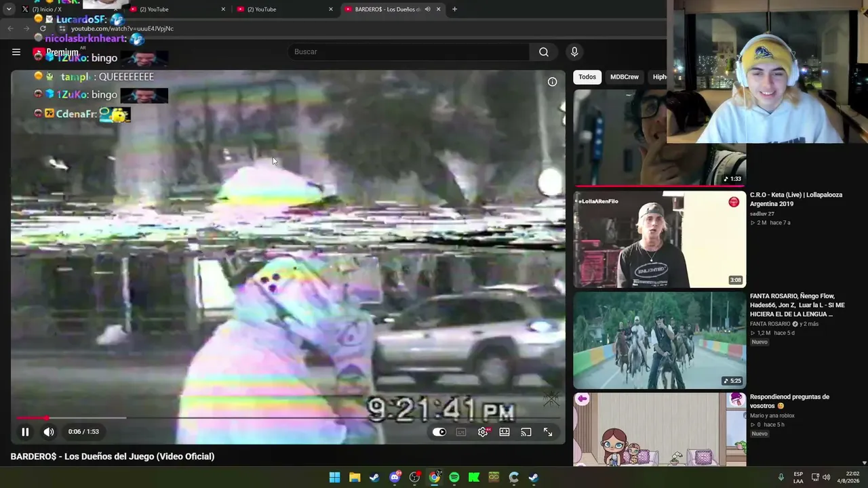The height and width of the screenshot is (488, 868).
Task: Switch to theater mode
Action: point(505,432)
